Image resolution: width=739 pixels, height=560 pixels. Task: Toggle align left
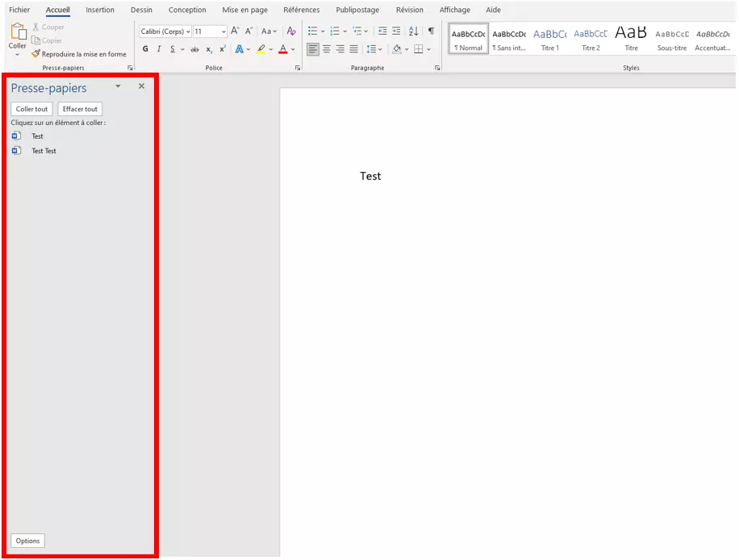pyautogui.click(x=312, y=49)
